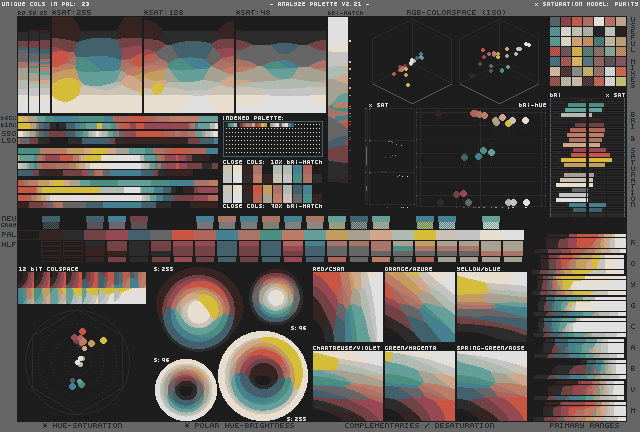Select the indexed palette dotted grid

(x=272, y=138)
